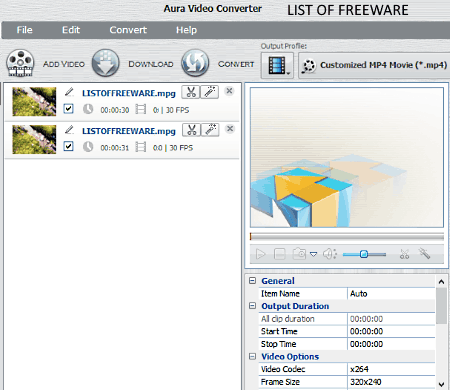Screen dimensions: 450x390
Task: Click the Download arrow icon
Action: (106, 63)
